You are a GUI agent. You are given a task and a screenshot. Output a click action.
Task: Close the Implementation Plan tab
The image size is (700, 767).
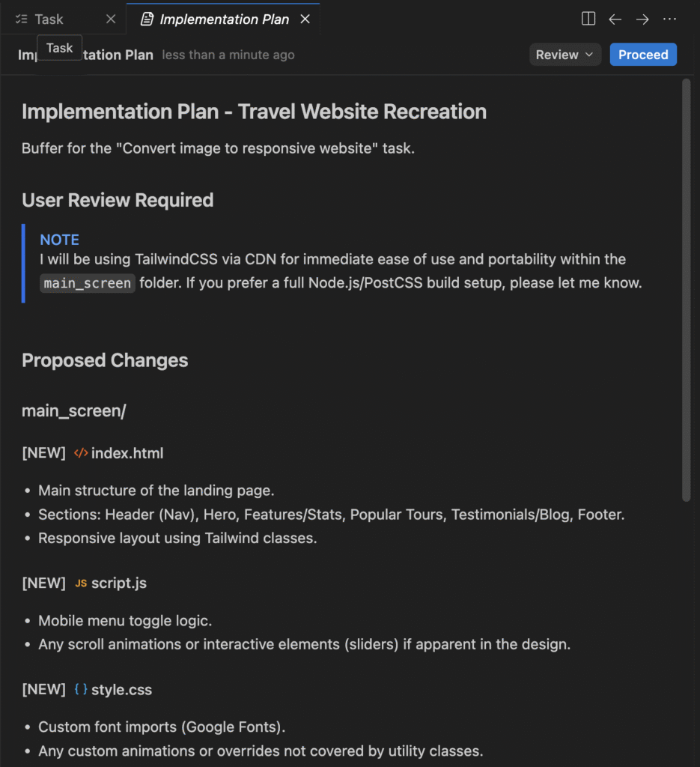305,19
